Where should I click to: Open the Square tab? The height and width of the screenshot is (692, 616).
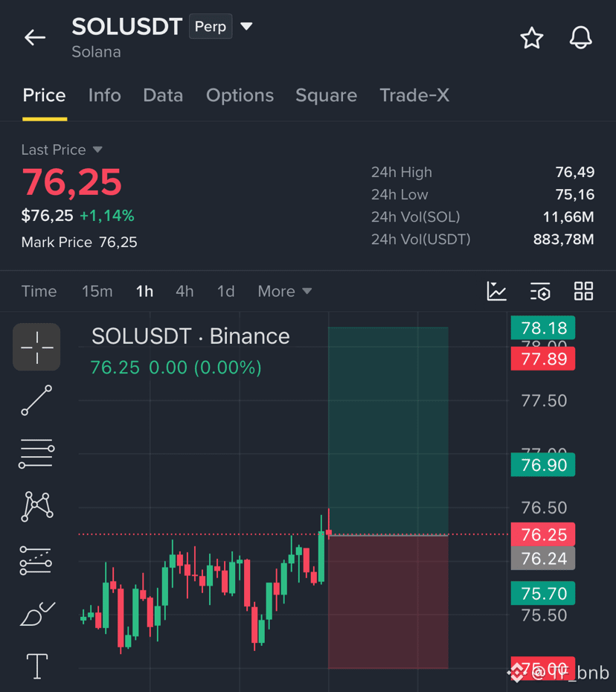click(x=326, y=95)
